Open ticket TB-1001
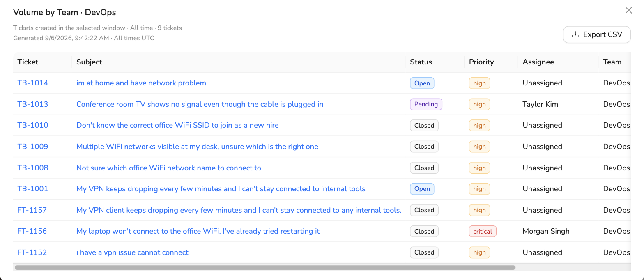This screenshot has height=280, width=644. pos(33,189)
